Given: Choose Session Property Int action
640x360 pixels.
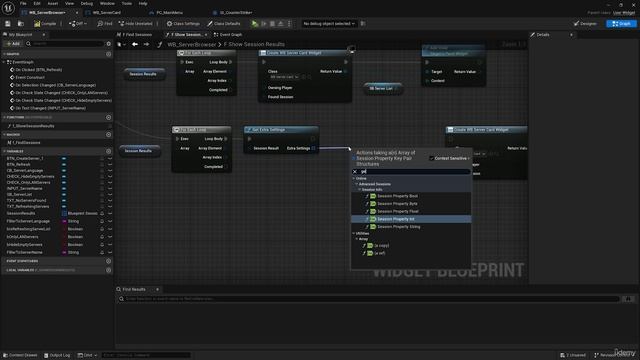Looking at the screenshot, I should point(396,219).
